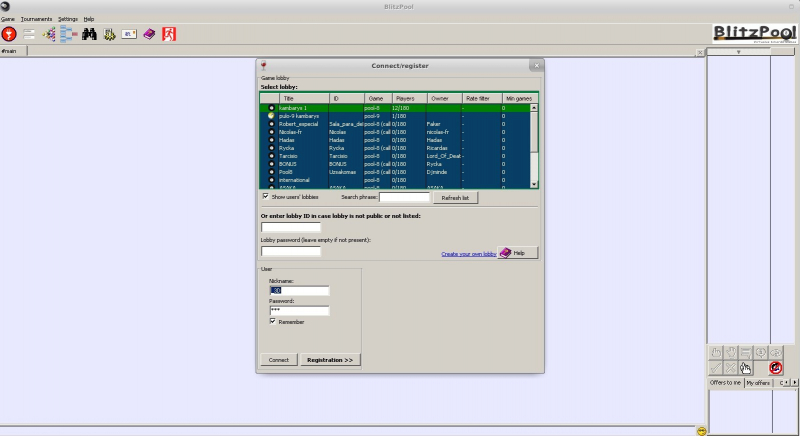
Task: Select the Tarcisio lobby row
Action: [395, 156]
